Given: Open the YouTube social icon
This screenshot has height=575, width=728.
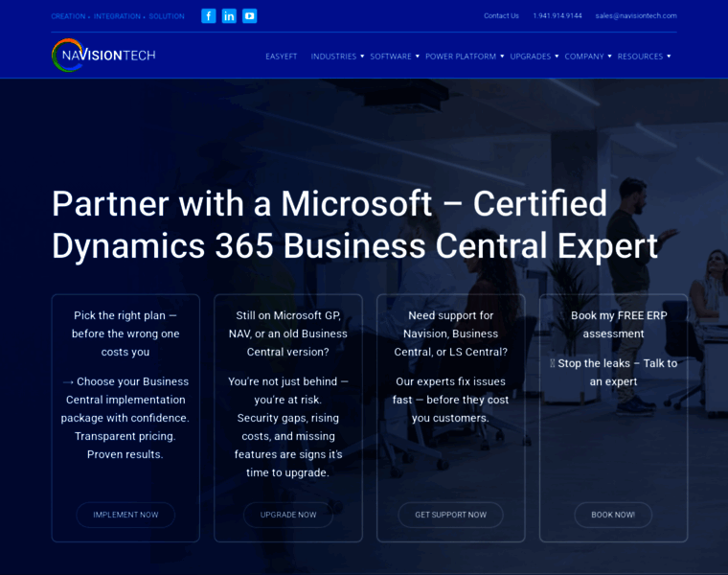Looking at the screenshot, I should (x=249, y=16).
